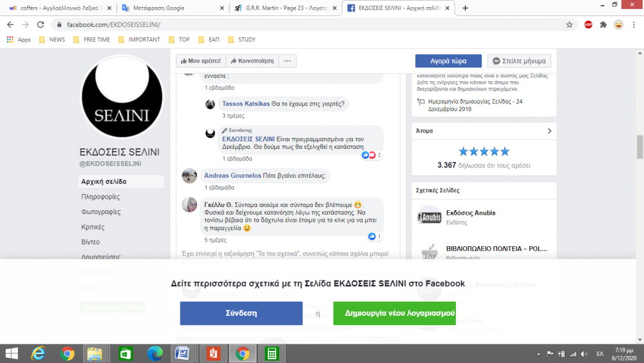
Task: Open the Αρχική σελίδα menu item
Action: tap(121, 181)
